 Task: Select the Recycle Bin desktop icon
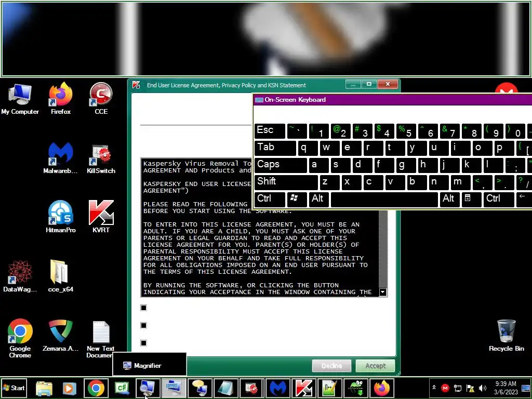(x=506, y=336)
